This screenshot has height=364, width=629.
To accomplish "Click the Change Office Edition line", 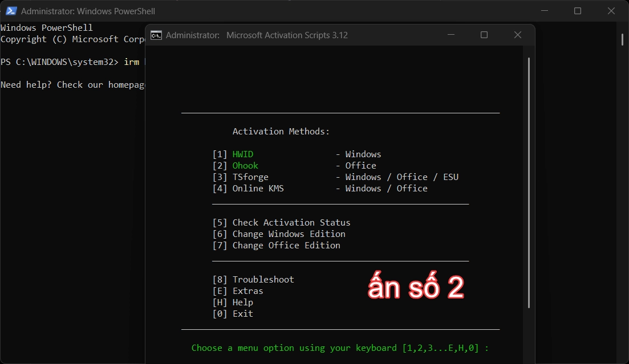I will pos(276,246).
